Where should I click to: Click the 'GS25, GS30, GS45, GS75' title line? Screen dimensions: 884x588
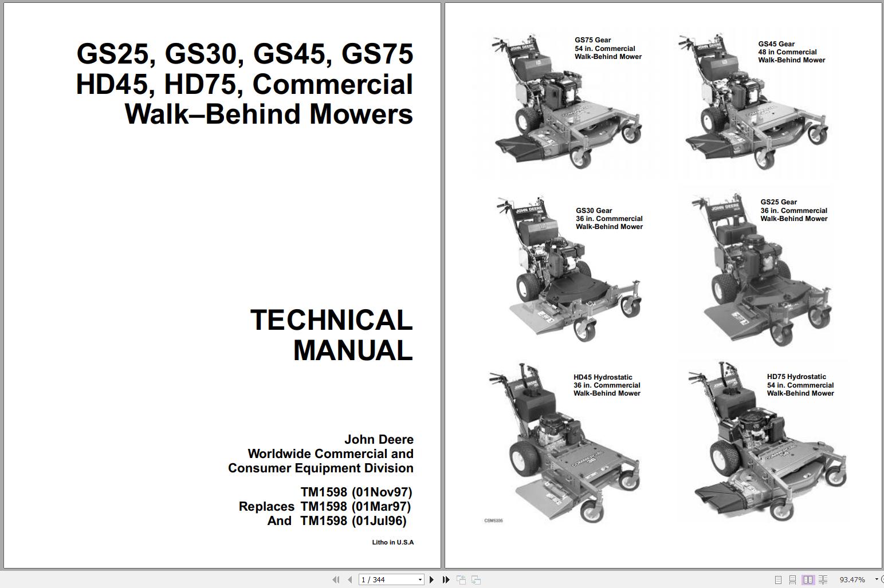click(245, 54)
